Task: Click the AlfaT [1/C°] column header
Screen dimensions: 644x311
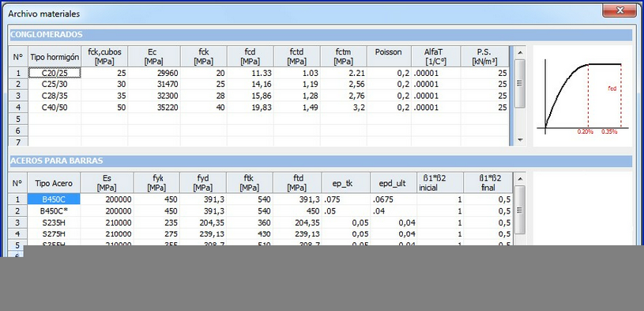Action: [435, 57]
